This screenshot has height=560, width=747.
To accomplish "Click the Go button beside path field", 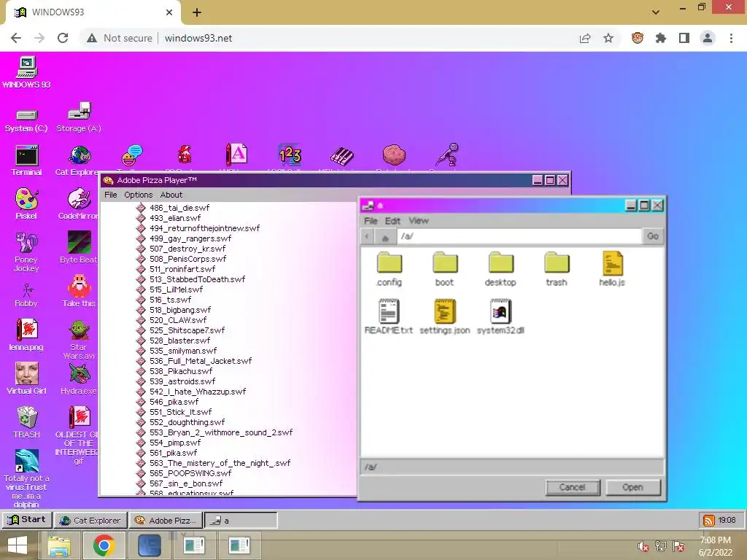I will click(x=653, y=236).
